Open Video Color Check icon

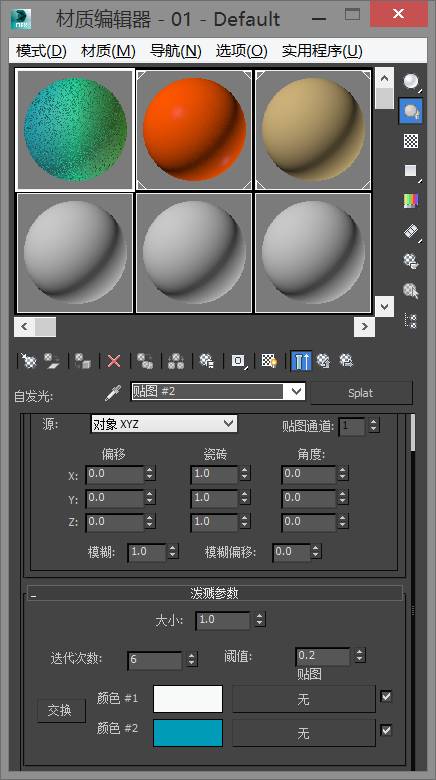tap(411, 201)
